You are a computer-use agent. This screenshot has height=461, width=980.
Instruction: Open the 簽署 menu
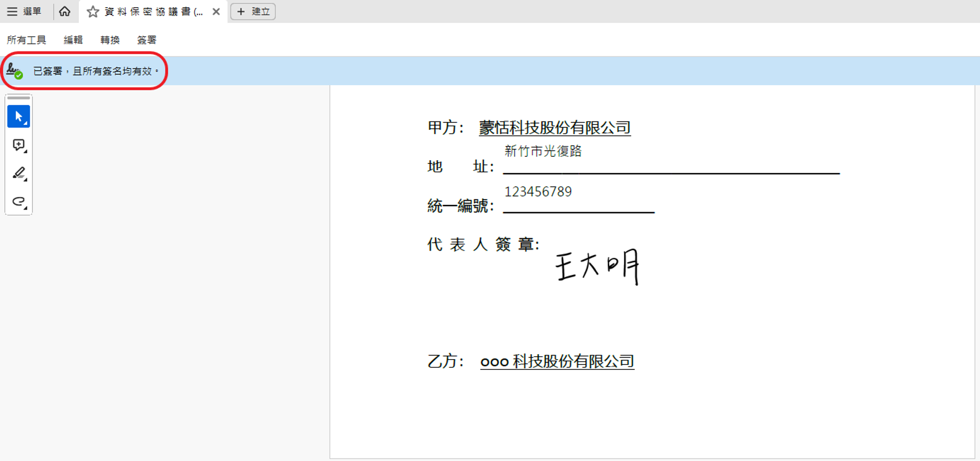tap(147, 40)
